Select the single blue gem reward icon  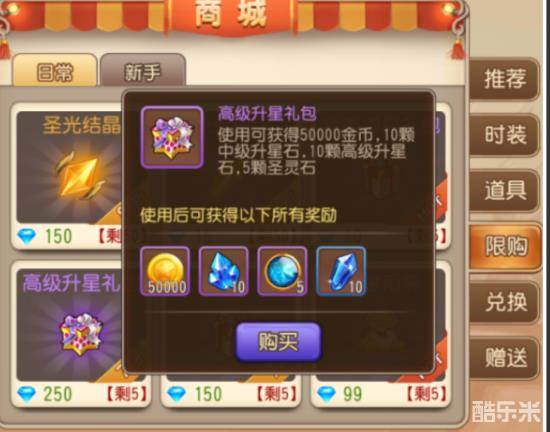(341, 271)
